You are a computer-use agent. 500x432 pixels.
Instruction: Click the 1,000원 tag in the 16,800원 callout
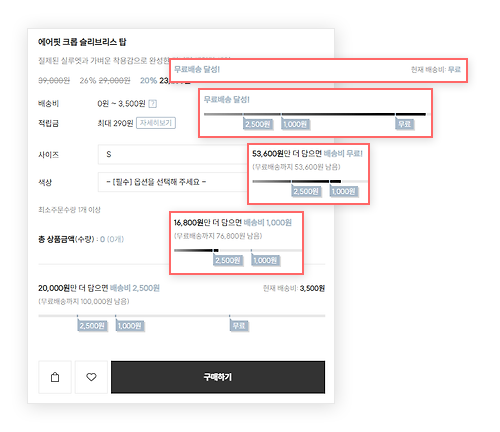point(265,260)
